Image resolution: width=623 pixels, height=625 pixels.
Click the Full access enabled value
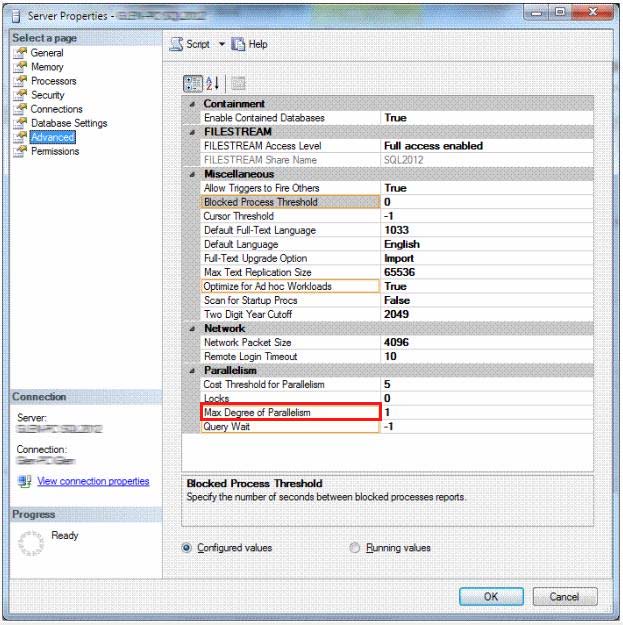433,146
